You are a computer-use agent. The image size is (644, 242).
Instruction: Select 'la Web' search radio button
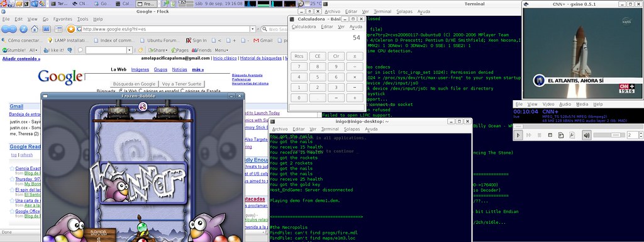click(x=121, y=91)
